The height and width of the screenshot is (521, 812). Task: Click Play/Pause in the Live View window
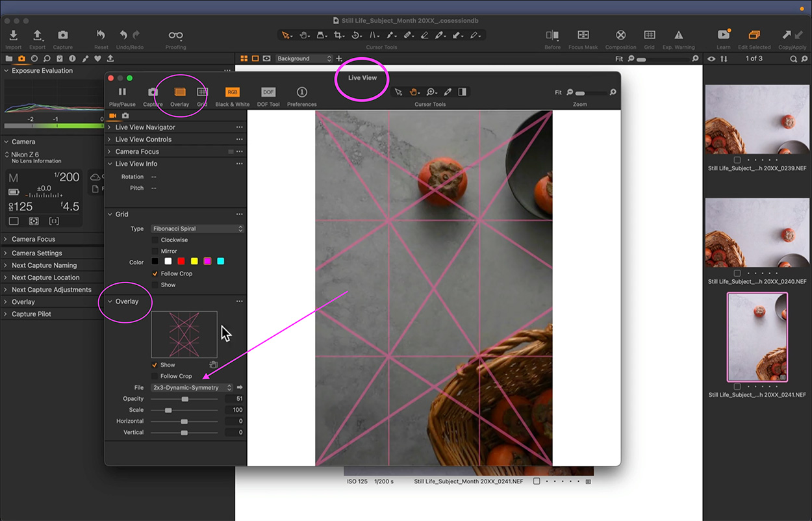tap(122, 92)
